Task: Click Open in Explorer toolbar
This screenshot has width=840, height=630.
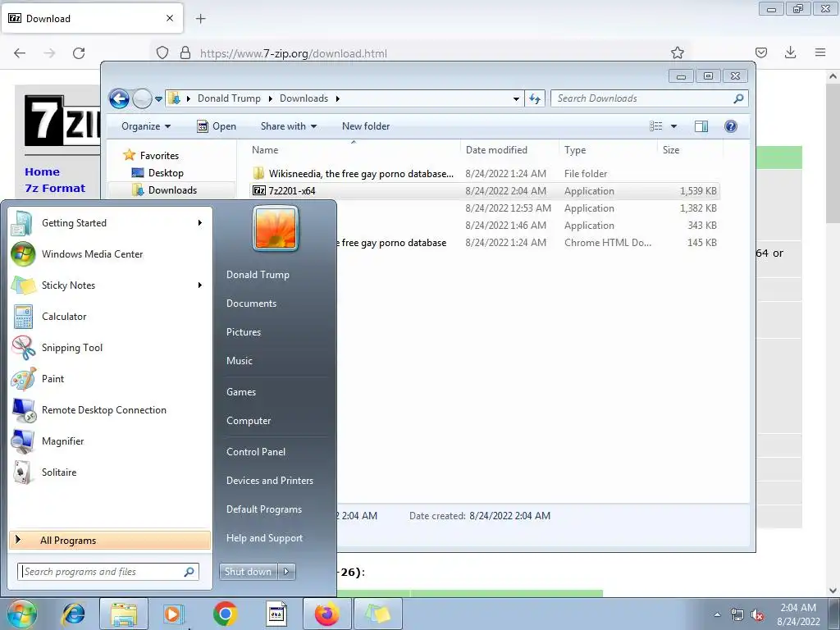Action: pos(217,126)
